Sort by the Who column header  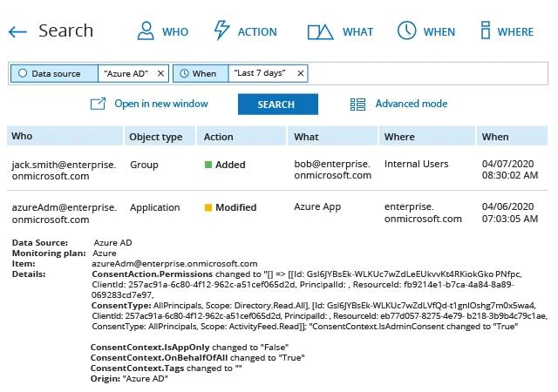[65, 136]
